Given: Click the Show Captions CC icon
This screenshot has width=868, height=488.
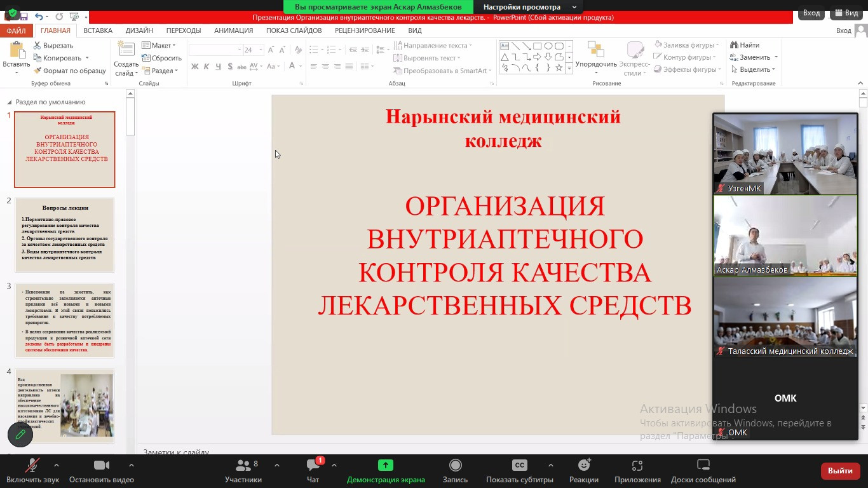Looking at the screenshot, I should (x=519, y=465).
